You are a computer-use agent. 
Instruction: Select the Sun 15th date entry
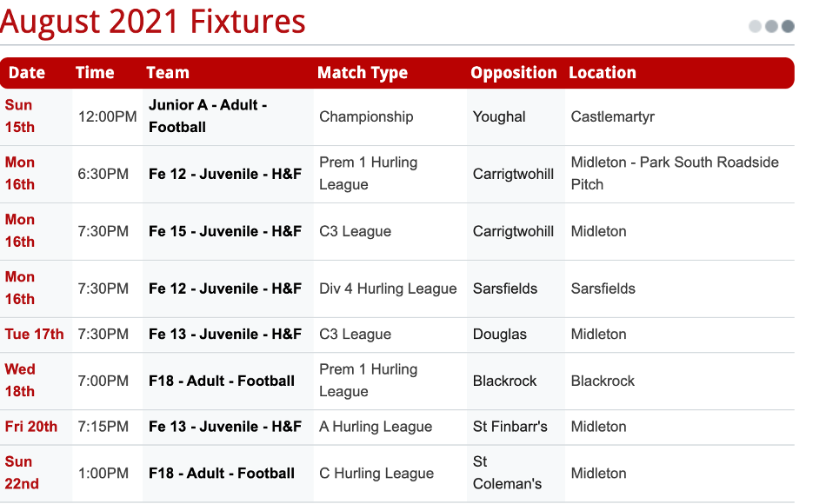[19, 116]
